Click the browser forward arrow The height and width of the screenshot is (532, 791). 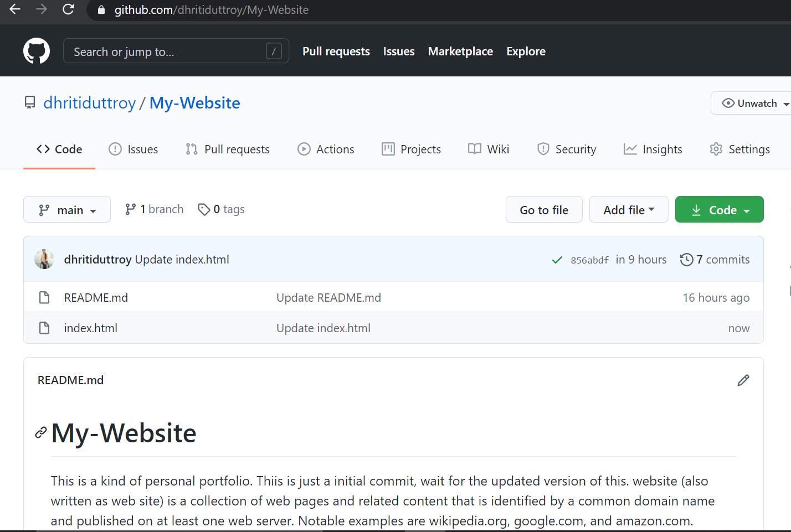42,9
